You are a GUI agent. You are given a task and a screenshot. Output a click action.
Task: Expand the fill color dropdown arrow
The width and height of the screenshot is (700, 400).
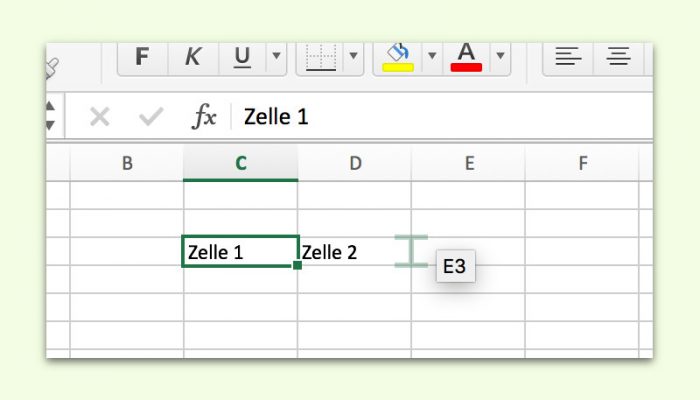[x=432, y=56]
